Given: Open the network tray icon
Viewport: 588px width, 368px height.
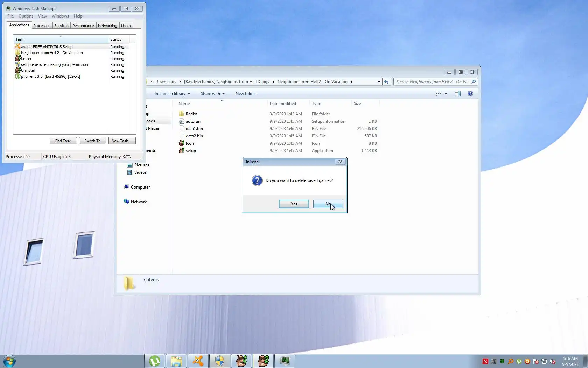Looking at the screenshot, I should pyautogui.click(x=544, y=361).
